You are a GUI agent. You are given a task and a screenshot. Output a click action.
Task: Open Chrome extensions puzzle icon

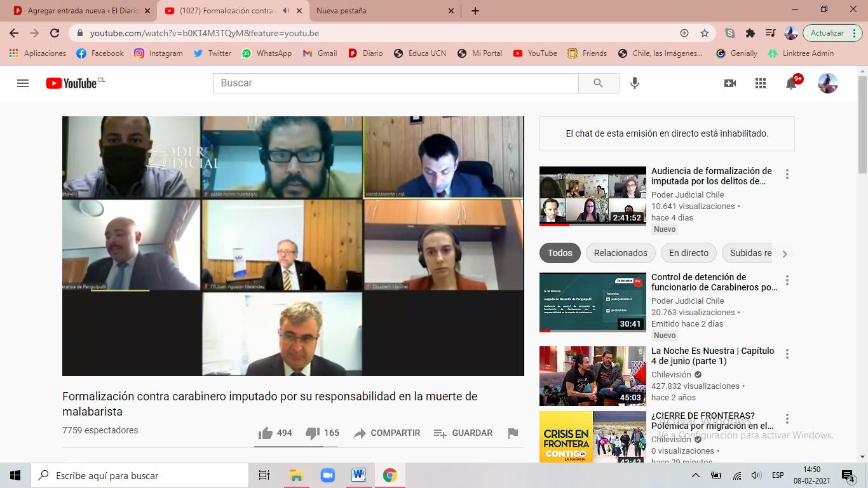tap(750, 33)
